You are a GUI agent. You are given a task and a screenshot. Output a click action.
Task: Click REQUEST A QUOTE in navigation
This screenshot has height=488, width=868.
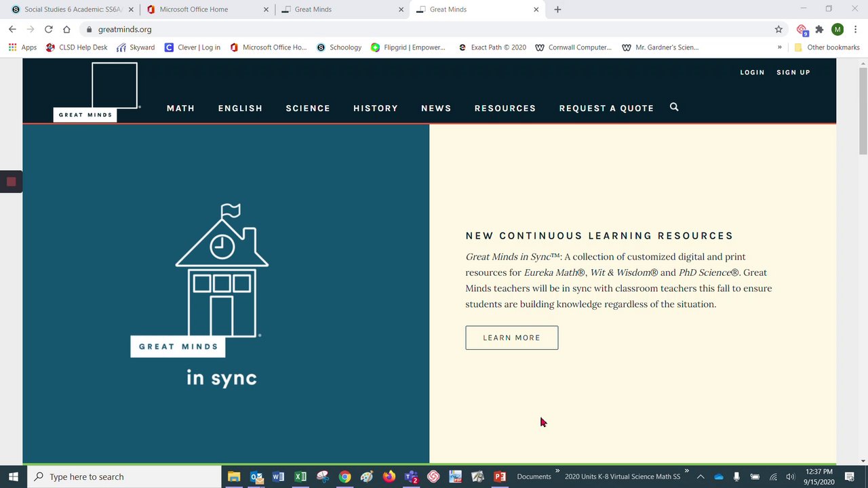pyautogui.click(x=606, y=108)
